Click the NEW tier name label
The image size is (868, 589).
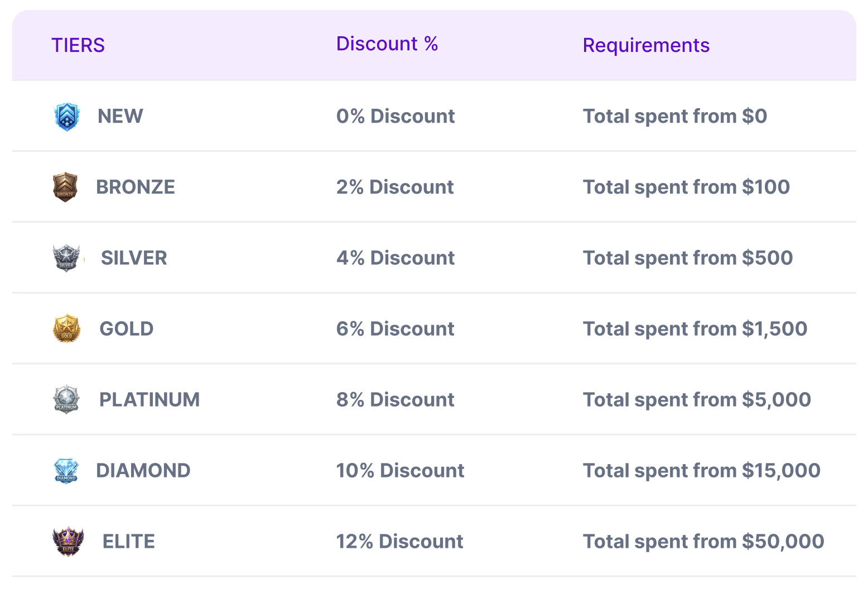pyautogui.click(x=120, y=116)
